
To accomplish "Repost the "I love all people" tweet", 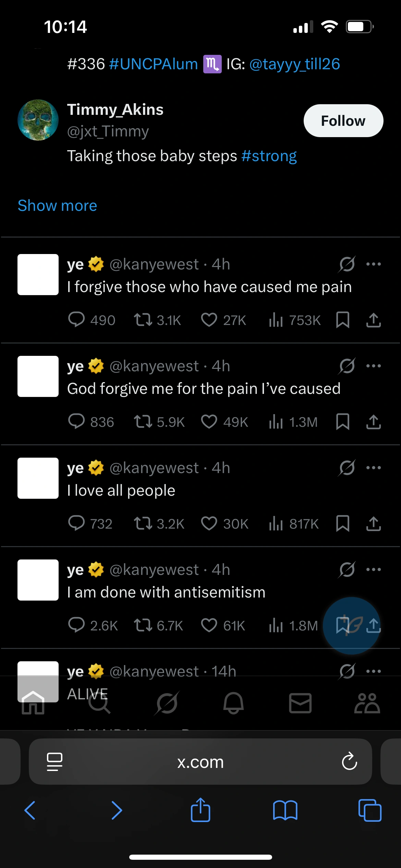I will pyautogui.click(x=143, y=524).
